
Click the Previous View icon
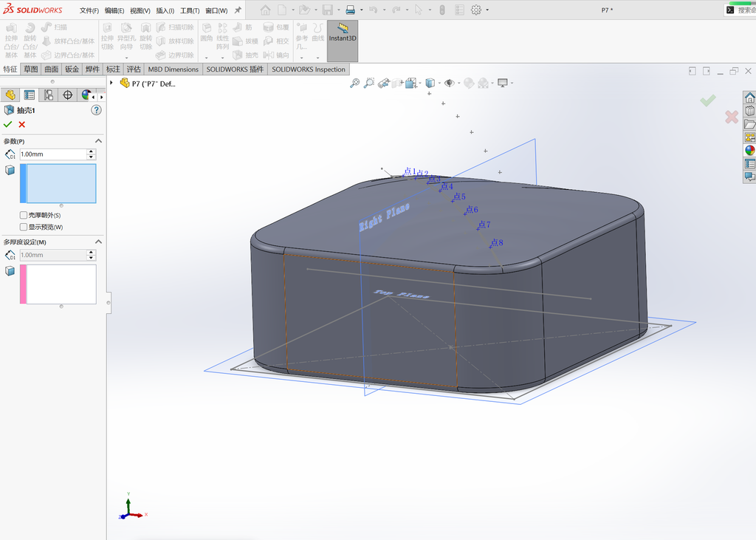coord(384,83)
